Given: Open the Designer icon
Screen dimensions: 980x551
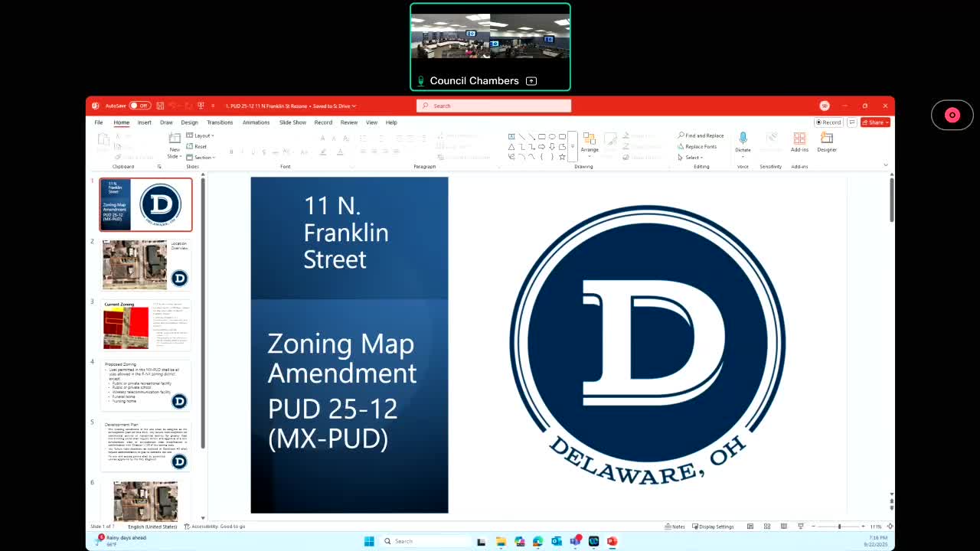Looking at the screenshot, I should click(x=827, y=142).
